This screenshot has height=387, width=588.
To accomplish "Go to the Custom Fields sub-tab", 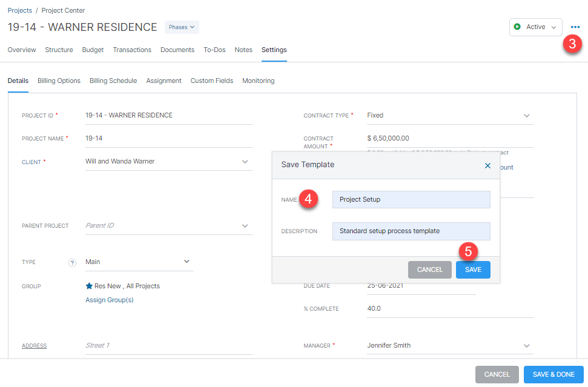I will point(211,81).
